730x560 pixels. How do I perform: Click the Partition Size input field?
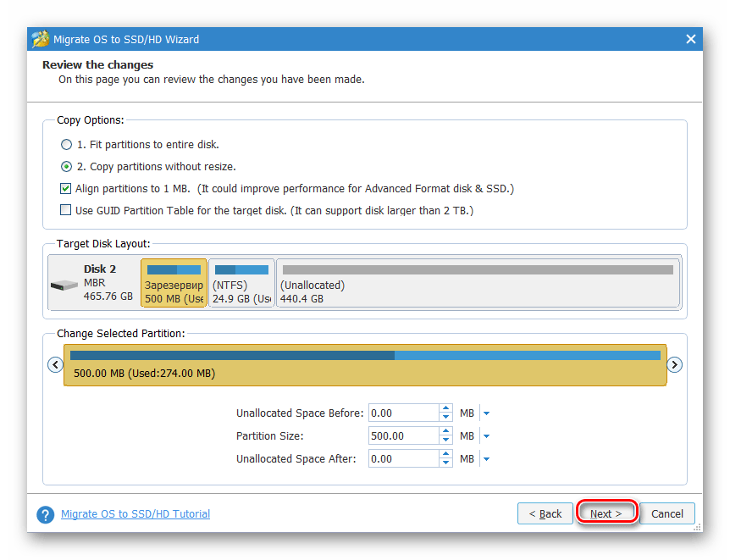click(404, 436)
